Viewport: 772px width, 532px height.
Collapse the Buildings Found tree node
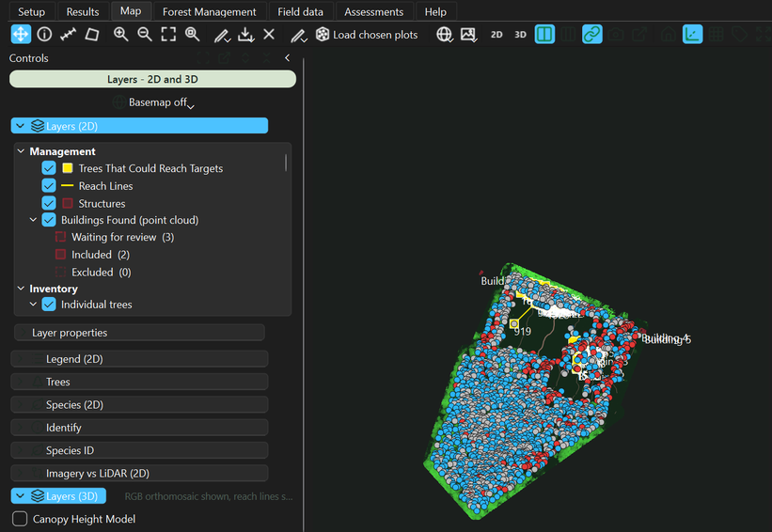click(x=33, y=220)
